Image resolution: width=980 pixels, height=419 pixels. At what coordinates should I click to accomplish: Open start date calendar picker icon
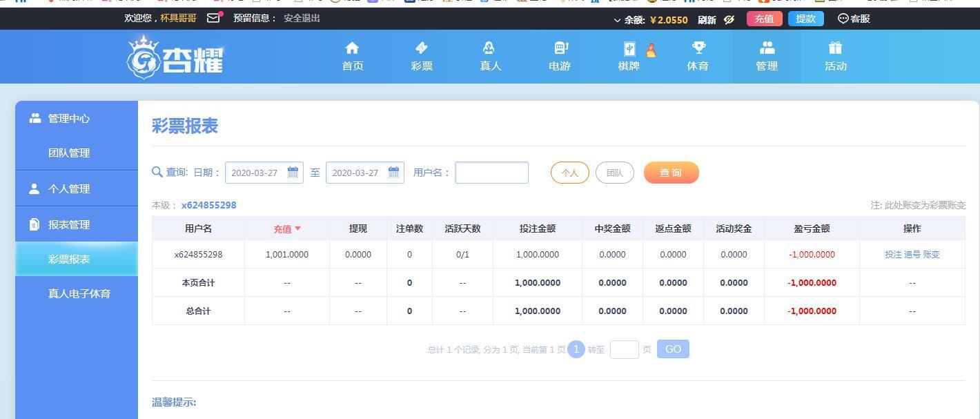coord(293,173)
